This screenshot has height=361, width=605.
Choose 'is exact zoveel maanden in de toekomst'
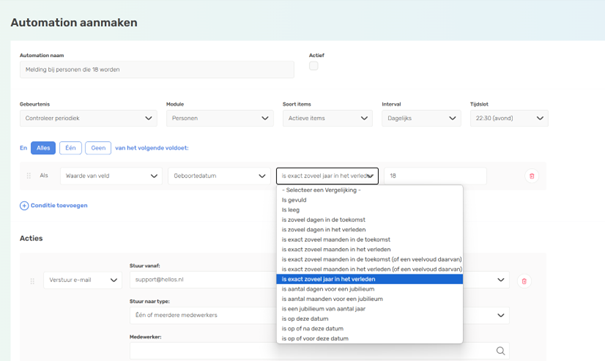[370, 240]
